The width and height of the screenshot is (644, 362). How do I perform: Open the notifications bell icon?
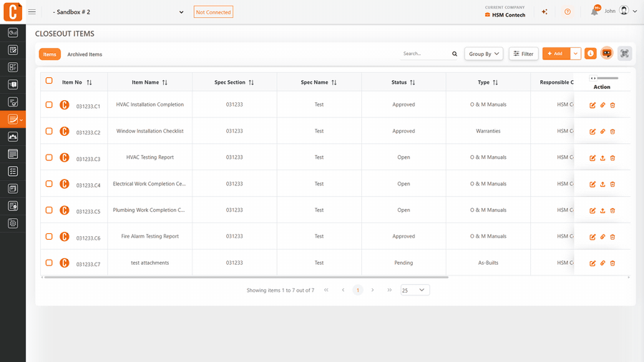point(595,11)
